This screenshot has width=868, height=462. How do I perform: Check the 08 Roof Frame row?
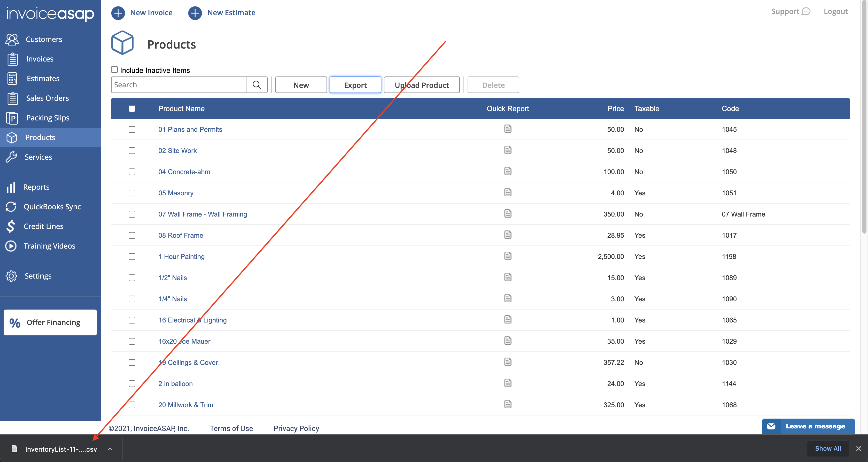(x=132, y=236)
